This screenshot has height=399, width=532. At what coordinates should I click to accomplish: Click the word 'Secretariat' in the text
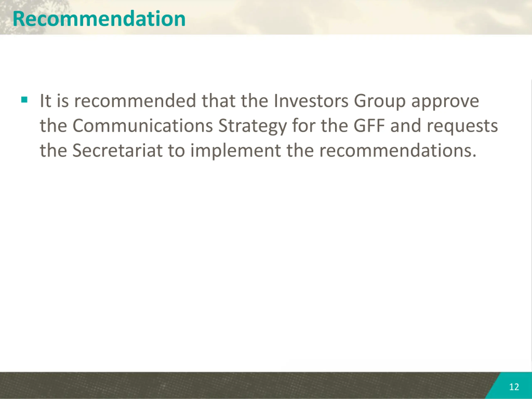[117, 150]
